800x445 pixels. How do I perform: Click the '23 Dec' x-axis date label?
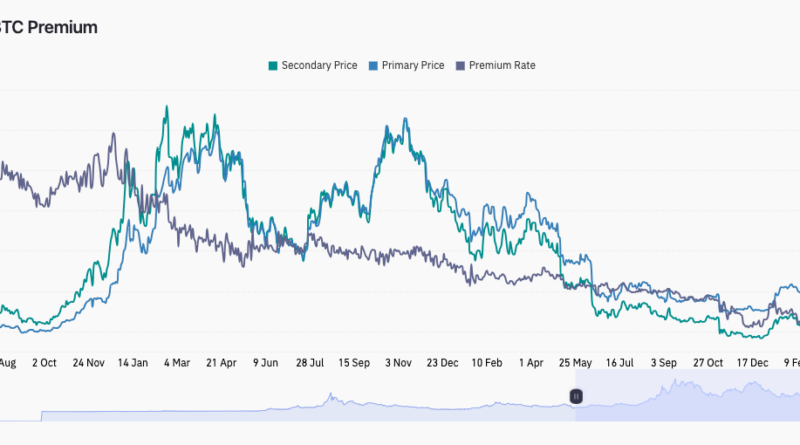pos(442,363)
